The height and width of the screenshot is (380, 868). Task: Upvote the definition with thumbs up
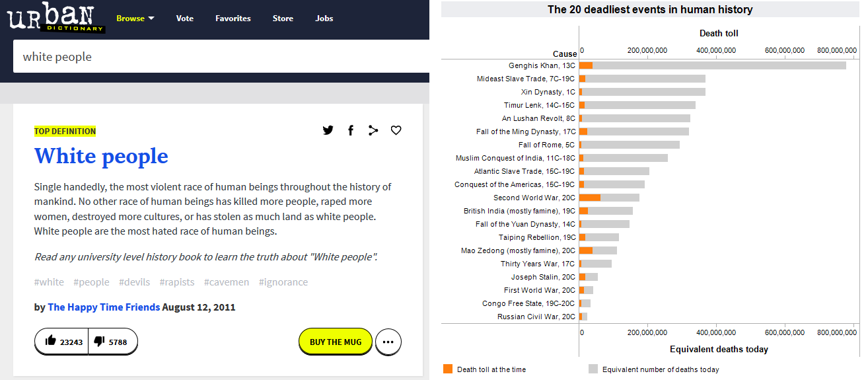pyautogui.click(x=51, y=341)
